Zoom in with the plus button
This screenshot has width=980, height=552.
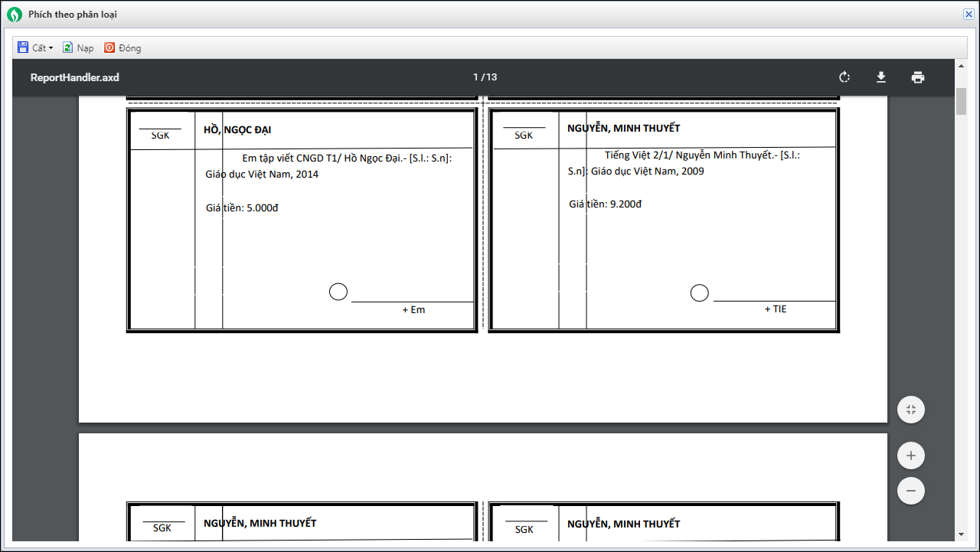[911, 456]
